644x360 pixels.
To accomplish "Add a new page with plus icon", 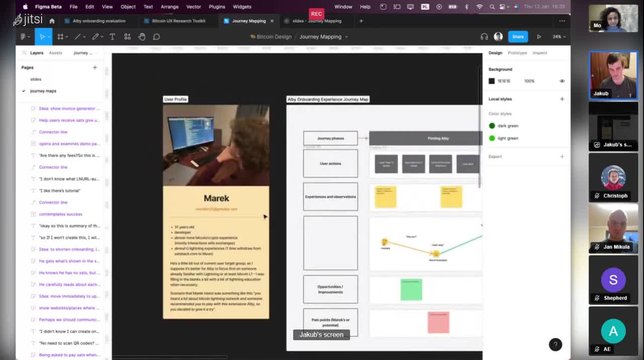I will pos(95,67).
